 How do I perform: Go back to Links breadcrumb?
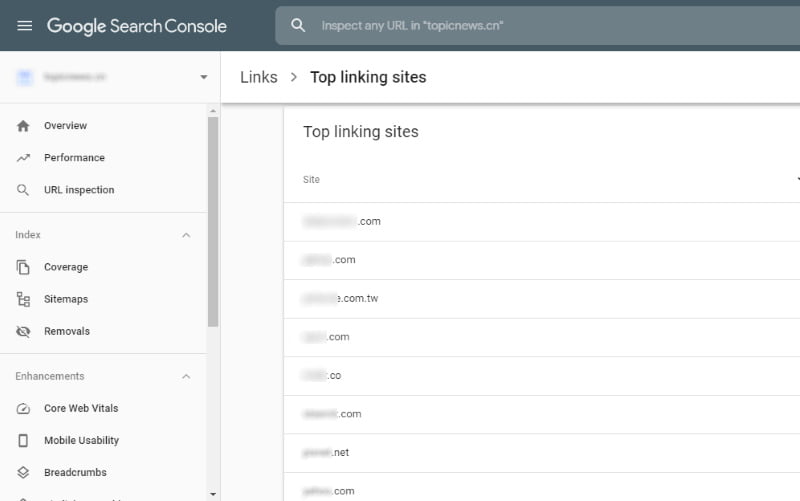click(x=259, y=77)
